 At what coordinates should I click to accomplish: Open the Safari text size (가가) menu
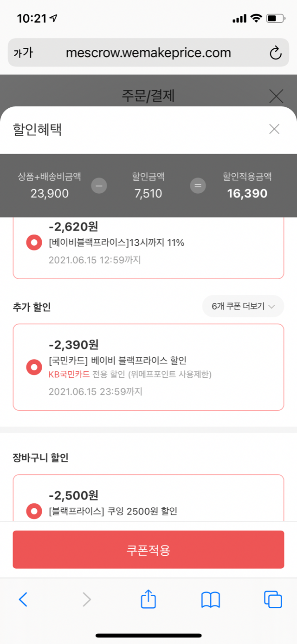[23, 53]
